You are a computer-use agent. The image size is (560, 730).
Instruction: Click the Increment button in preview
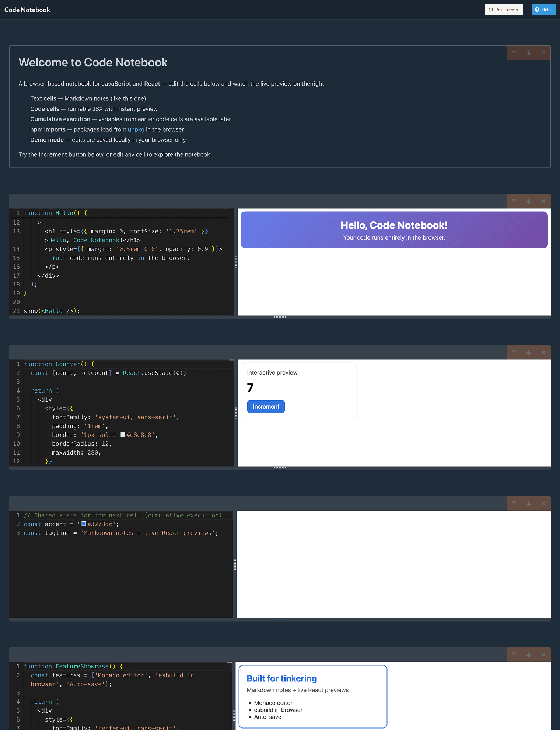coord(266,406)
